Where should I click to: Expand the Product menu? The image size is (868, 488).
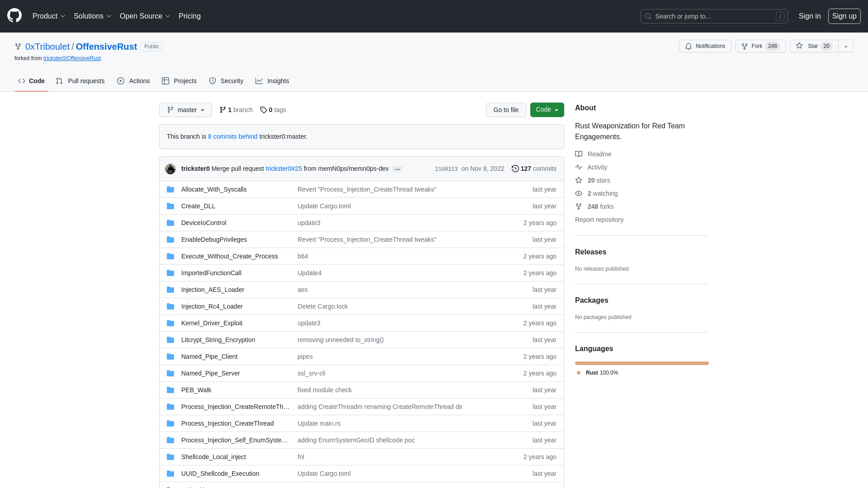(x=49, y=16)
